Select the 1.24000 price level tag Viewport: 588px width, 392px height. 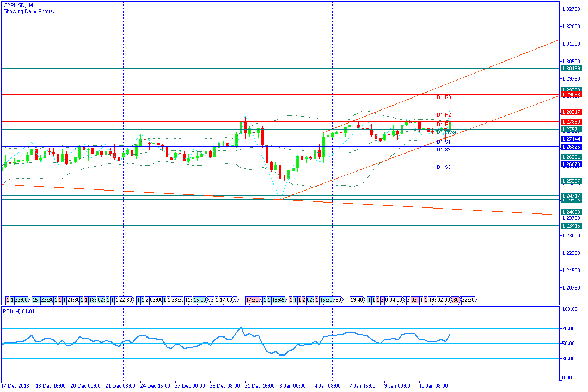(571, 212)
